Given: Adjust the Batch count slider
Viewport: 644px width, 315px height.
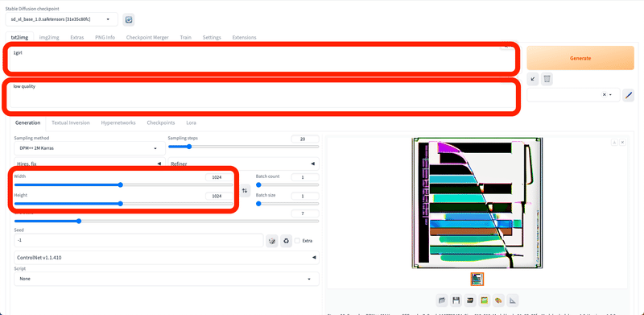Looking at the screenshot, I should (x=287, y=185).
